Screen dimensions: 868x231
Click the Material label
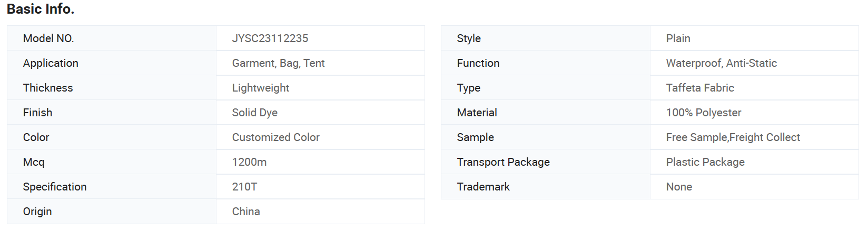(477, 113)
